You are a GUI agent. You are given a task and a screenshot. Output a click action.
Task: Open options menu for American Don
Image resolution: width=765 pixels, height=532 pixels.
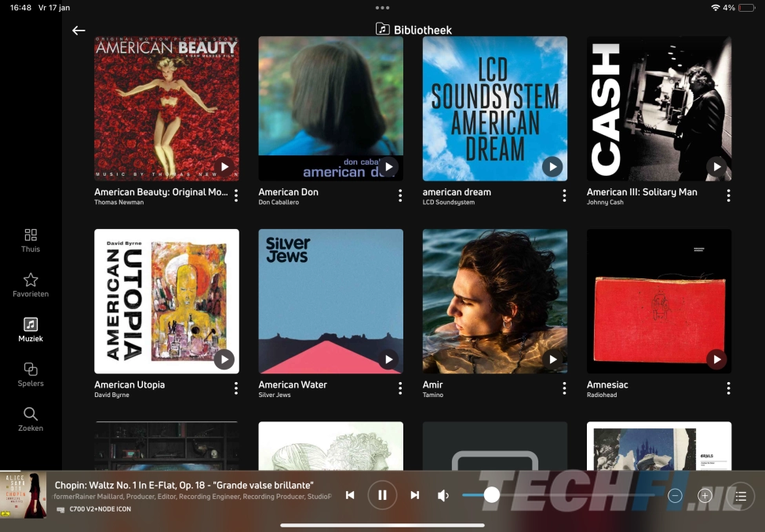[x=400, y=195]
